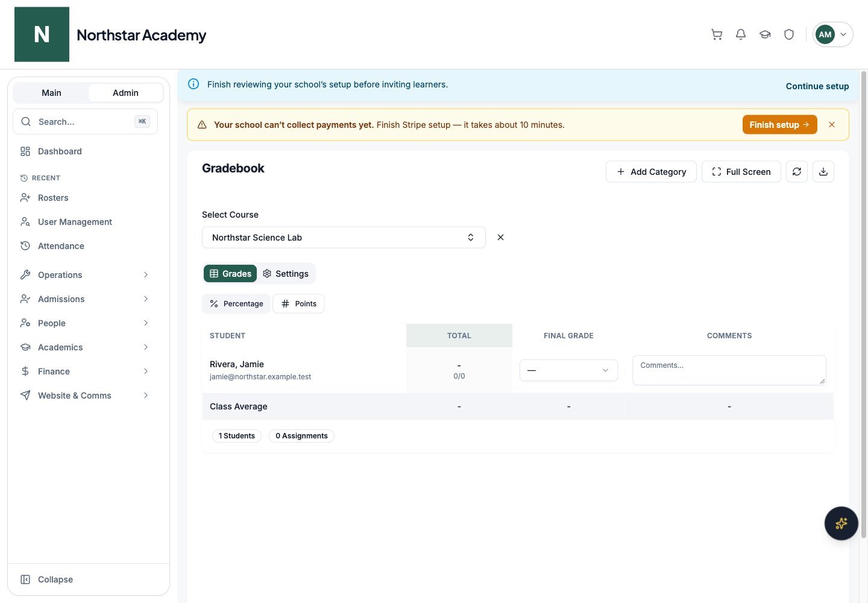Expand the Admissions menu
The height and width of the screenshot is (603, 868).
click(x=85, y=299)
